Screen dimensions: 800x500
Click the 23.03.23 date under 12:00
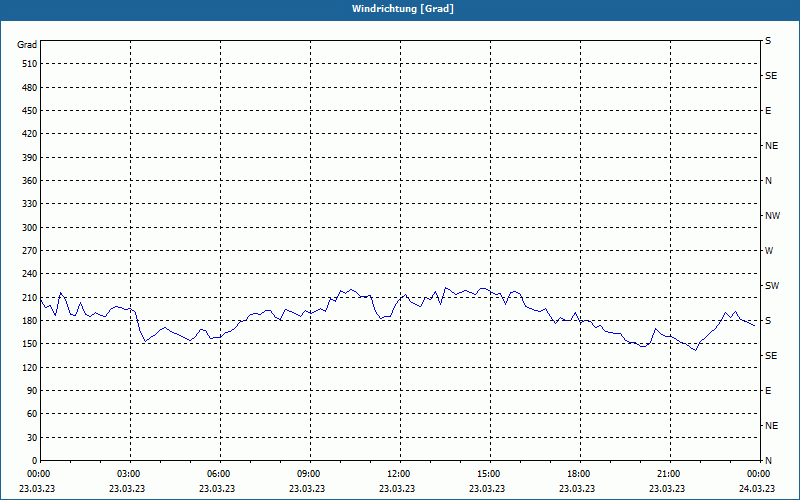point(397,488)
